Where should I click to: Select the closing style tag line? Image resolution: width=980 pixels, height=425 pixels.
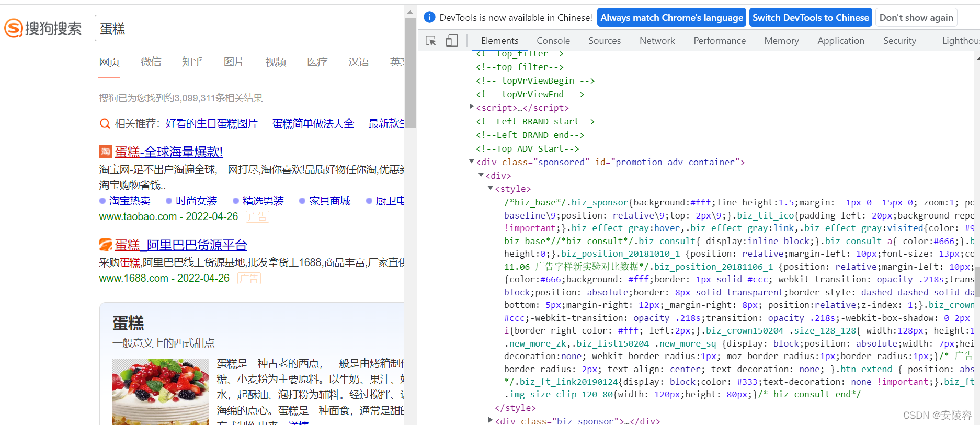[515, 408]
